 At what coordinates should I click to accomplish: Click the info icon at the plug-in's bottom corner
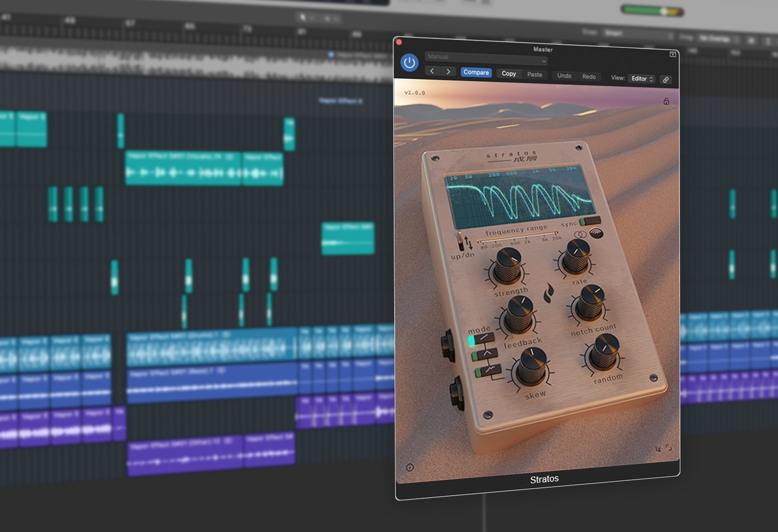click(x=410, y=467)
